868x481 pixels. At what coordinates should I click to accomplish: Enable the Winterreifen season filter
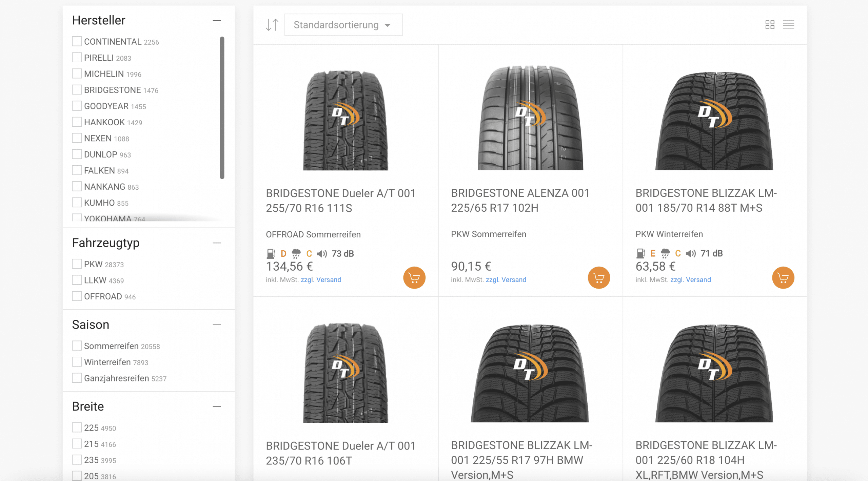[x=77, y=362]
